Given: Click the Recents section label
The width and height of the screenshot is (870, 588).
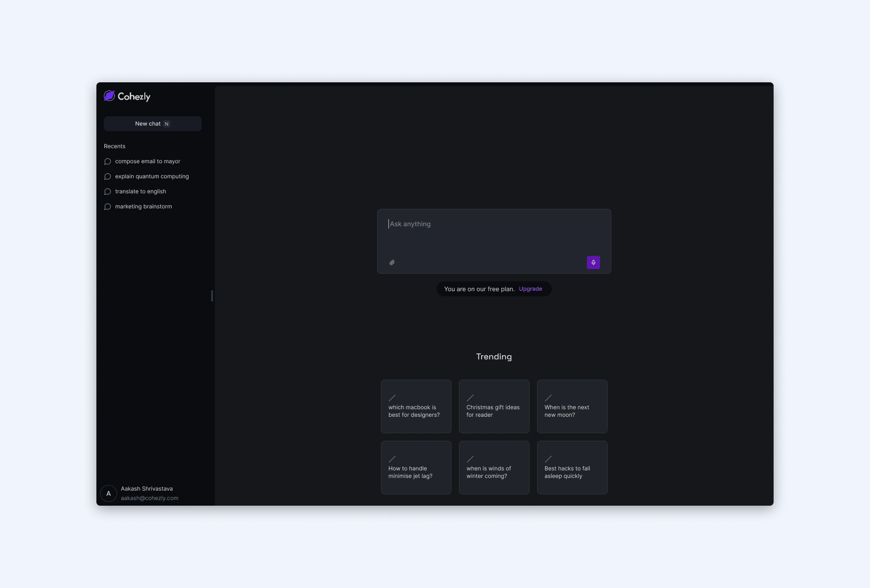Looking at the screenshot, I should coord(115,146).
